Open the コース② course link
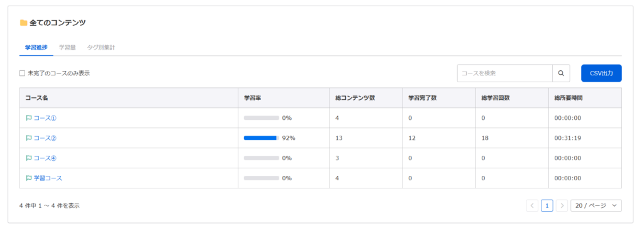 (x=45, y=138)
